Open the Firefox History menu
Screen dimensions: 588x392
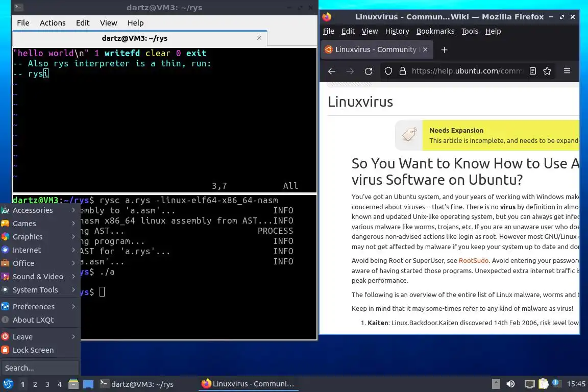coord(397,31)
